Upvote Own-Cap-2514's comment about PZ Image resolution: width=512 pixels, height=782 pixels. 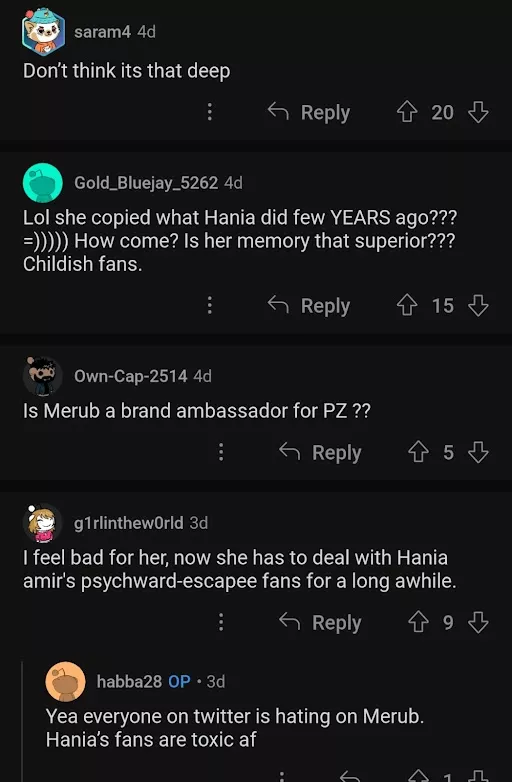pos(418,452)
